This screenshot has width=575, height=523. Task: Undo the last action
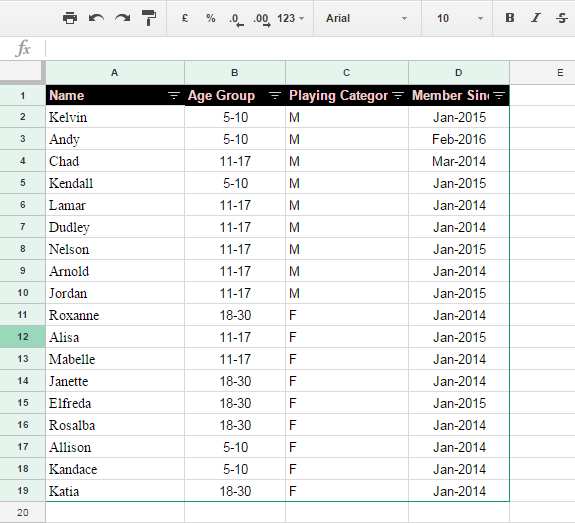click(96, 18)
